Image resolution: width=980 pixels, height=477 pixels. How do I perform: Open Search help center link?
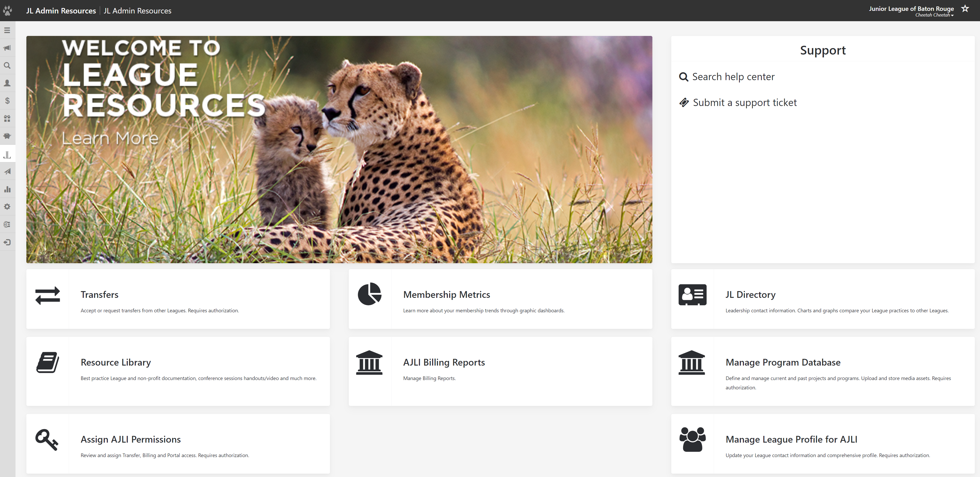(733, 77)
